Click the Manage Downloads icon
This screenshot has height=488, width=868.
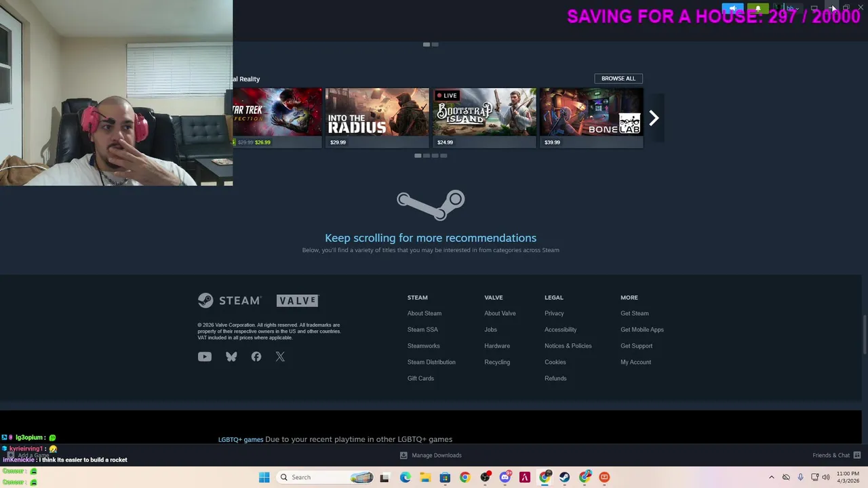click(x=403, y=455)
